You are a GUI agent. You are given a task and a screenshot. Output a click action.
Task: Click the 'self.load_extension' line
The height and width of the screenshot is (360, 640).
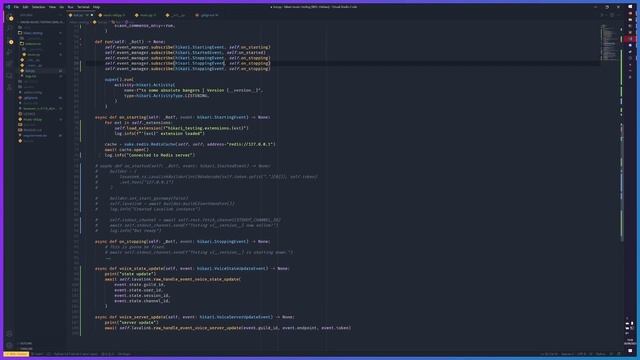point(181,128)
